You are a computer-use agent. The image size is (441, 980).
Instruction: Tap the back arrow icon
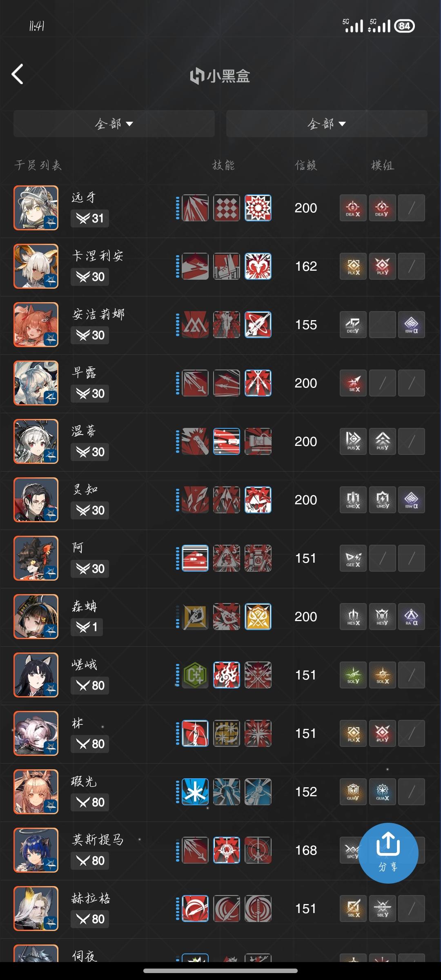click(x=17, y=74)
